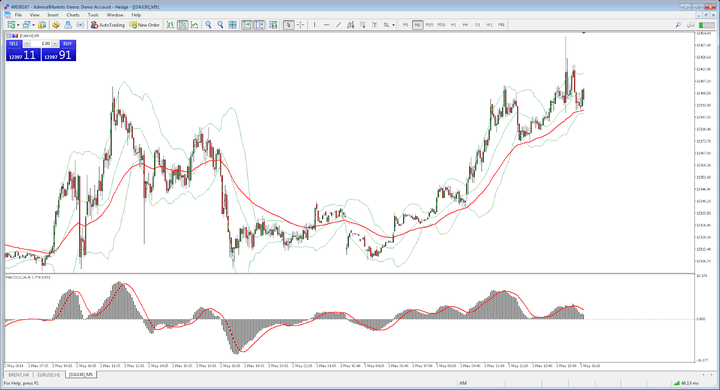Open the Strategy Tester icon
The width and height of the screenshot is (720, 390).
(x=80, y=25)
